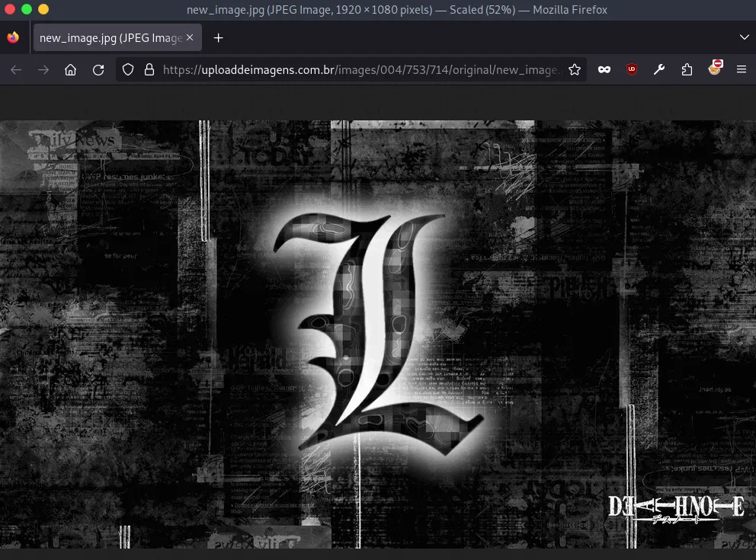756x560 pixels.
Task: Close the new_image.jpg tab
Action: point(190,37)
